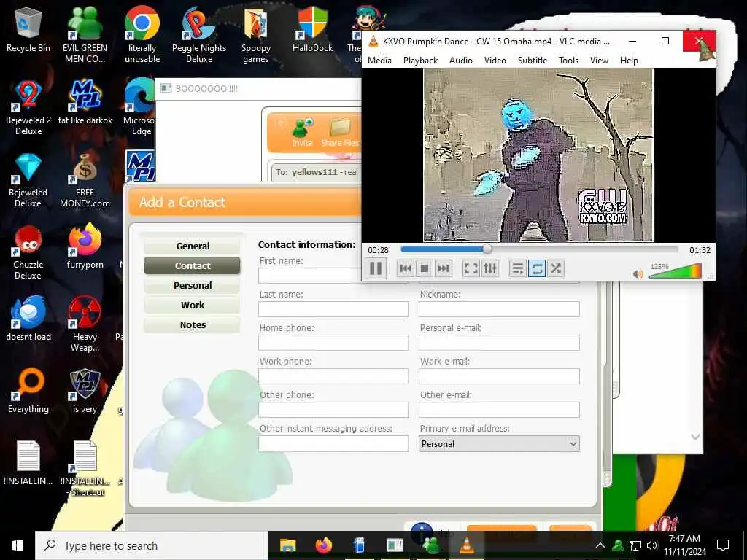Viewport: 747px width, 560px height.
Task: Focus the Nickname field
Action: tap(499, 309)
